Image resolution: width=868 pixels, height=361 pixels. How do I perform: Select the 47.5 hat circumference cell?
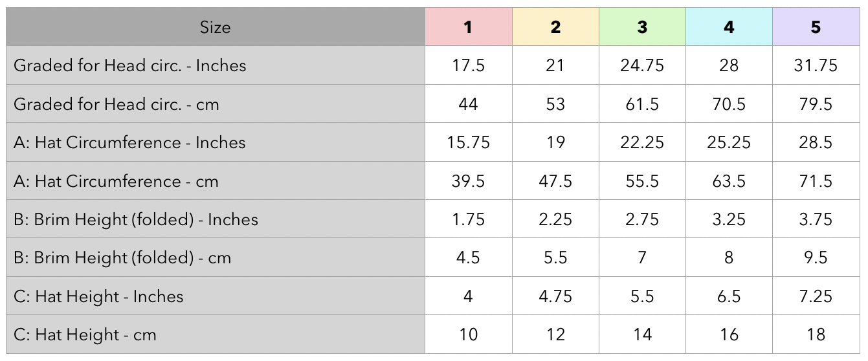click(555, 181)
